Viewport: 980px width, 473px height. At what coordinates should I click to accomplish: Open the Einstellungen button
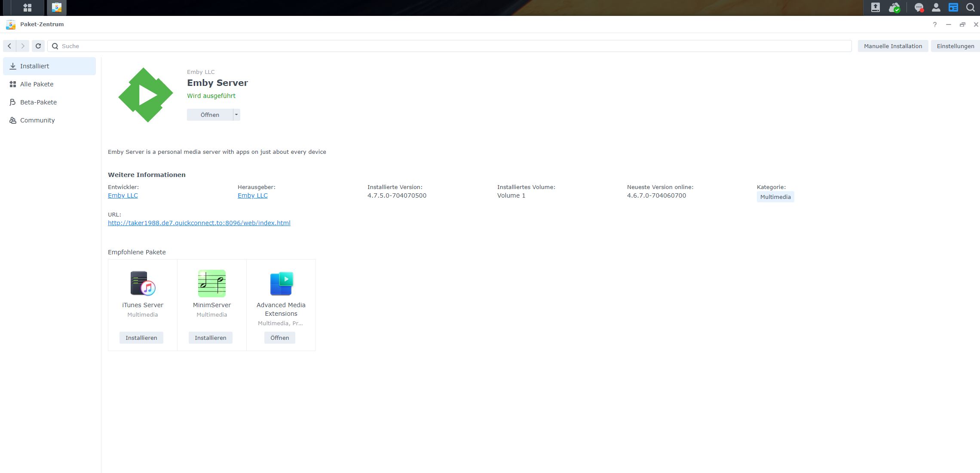(x=955, y=46)
